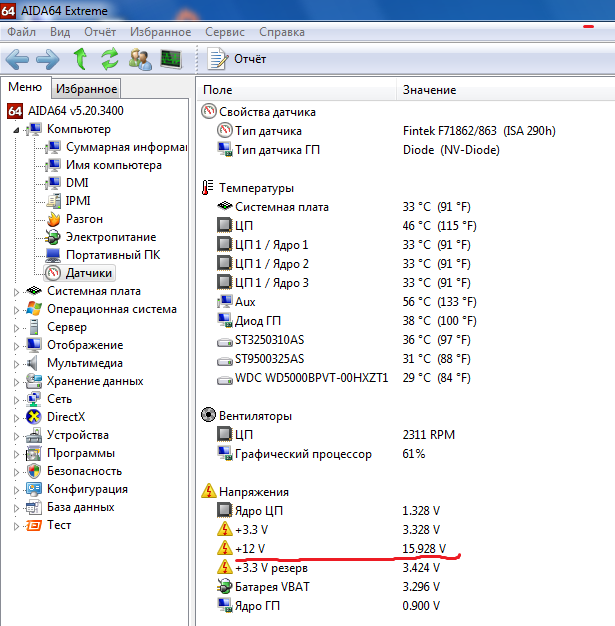615x626 pixels.
Task: Click the 15.928 V value
Action: [x=424, y=549]
